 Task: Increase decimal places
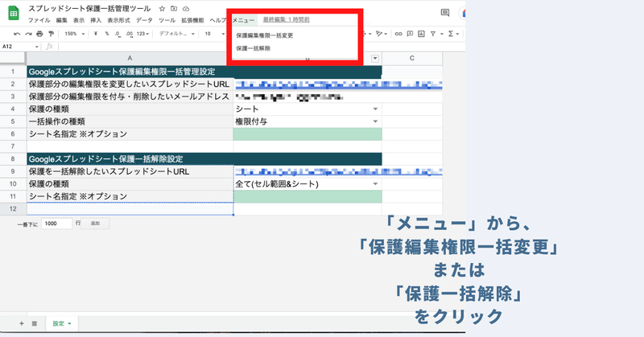(130, 34)
